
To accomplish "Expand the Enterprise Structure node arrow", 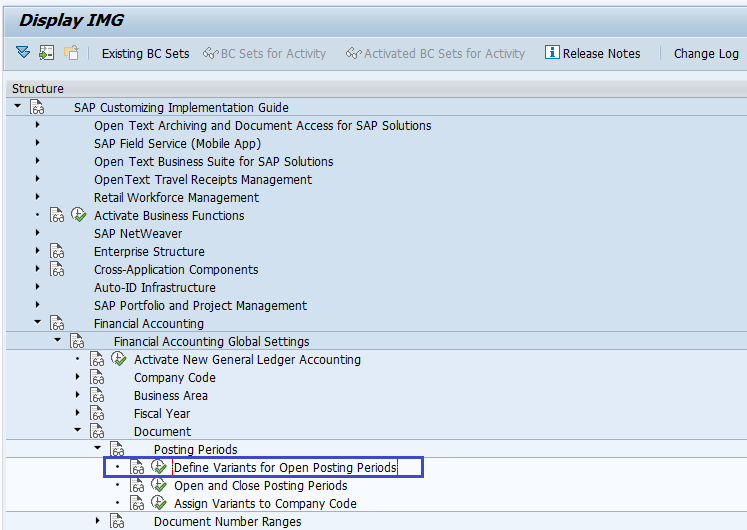I will [38, 251].
